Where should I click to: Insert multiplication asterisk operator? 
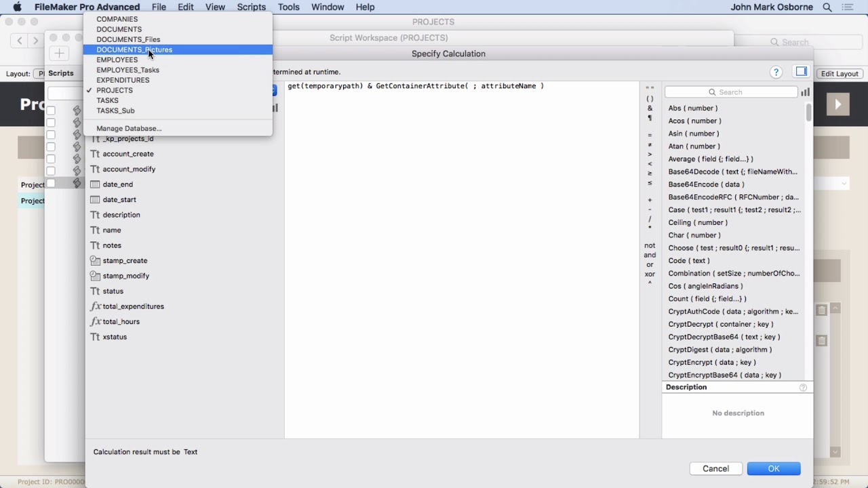(x=650, y=228)
